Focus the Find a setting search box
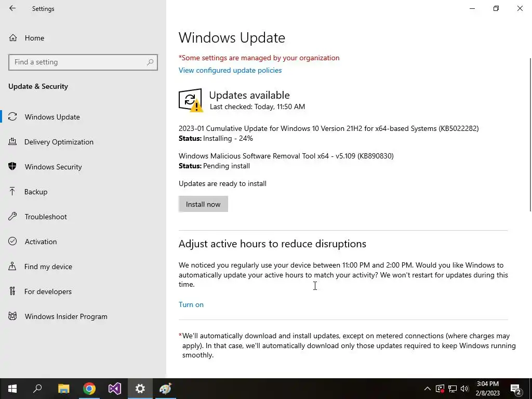 (x=83, y=62)
